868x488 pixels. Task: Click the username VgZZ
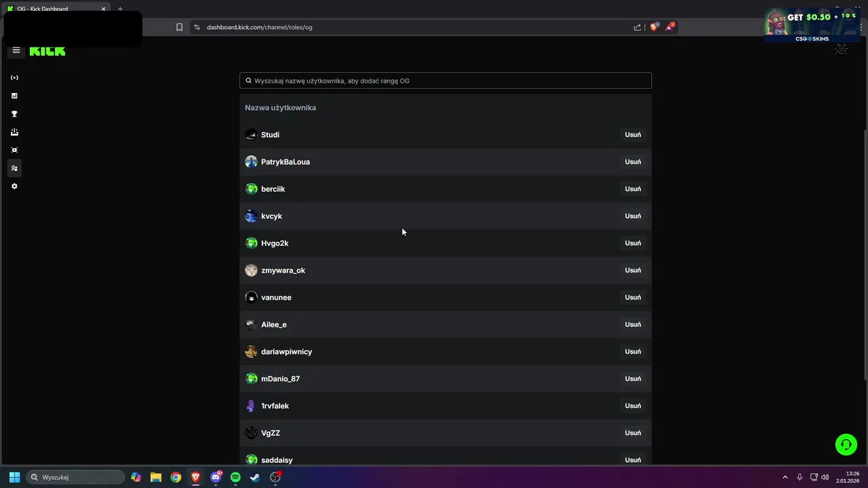(271, 433)
